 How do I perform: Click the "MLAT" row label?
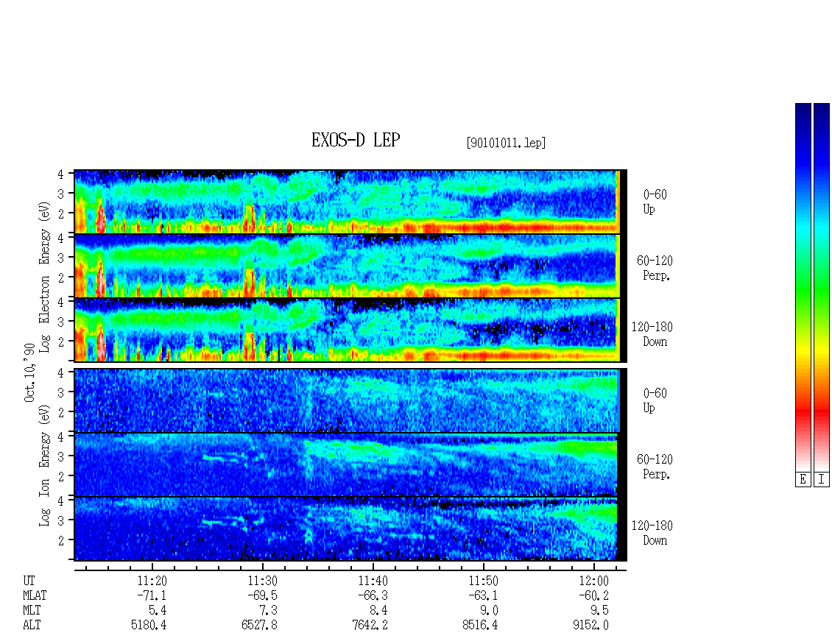tap(35, 595)
